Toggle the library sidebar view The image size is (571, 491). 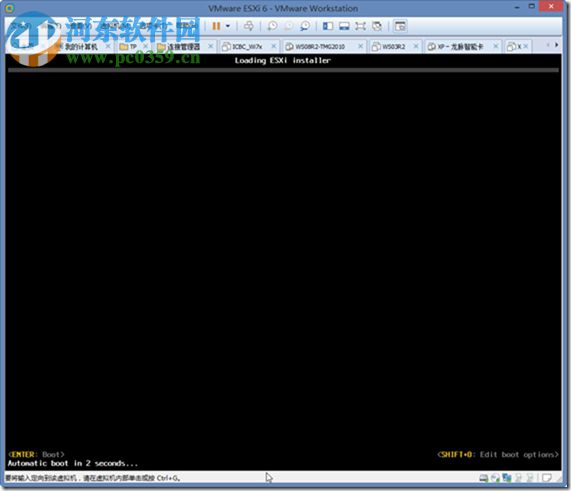(328, 26)
